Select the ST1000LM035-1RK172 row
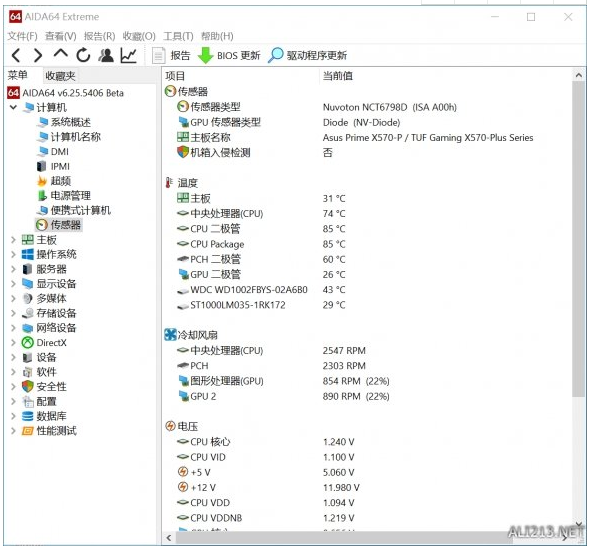The height and width of the screenshot is (549, 589). click(x=261, y=305)
